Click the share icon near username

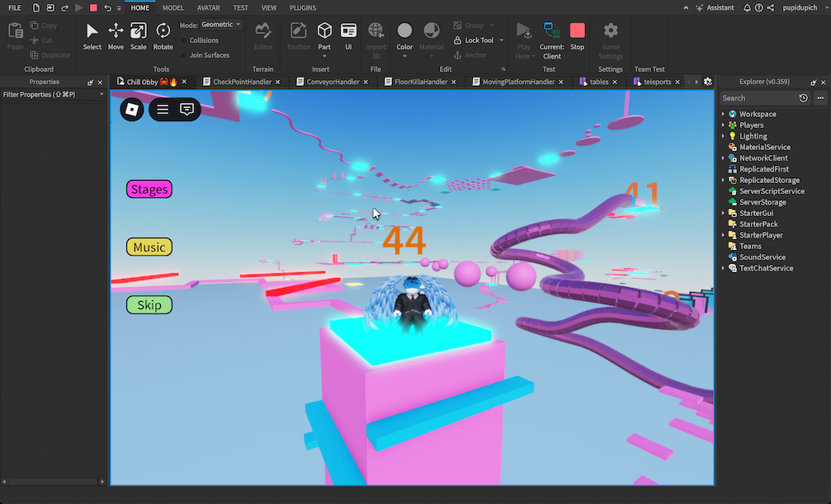771,8
